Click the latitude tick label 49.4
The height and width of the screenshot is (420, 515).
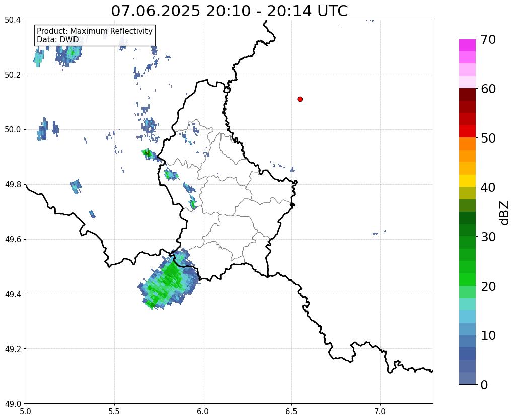[13, 294]
